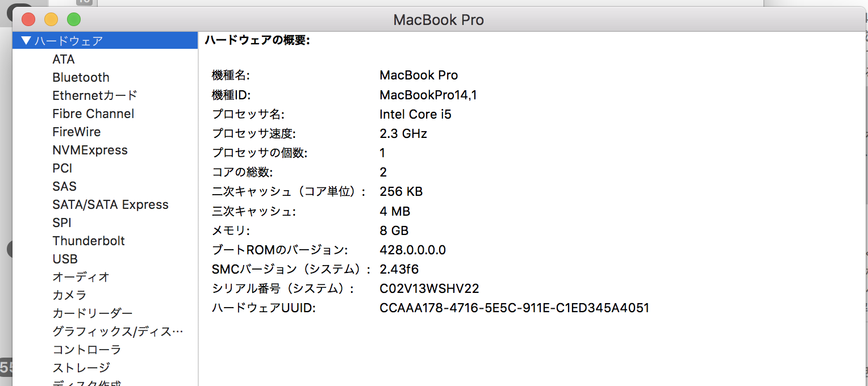868x386 pixels.
Task: Select Ethernetカード in sidebar
Action: pos(95,95)
